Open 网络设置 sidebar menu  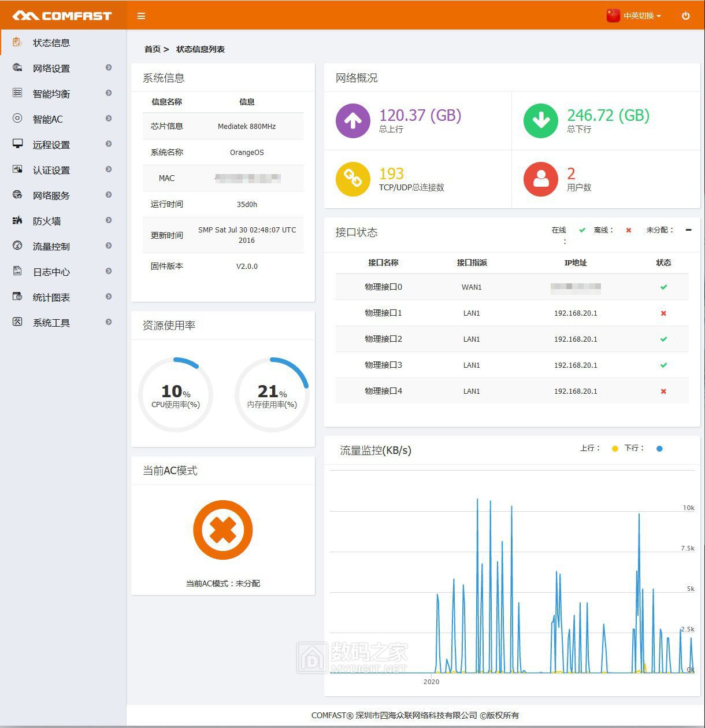point(63,68)
